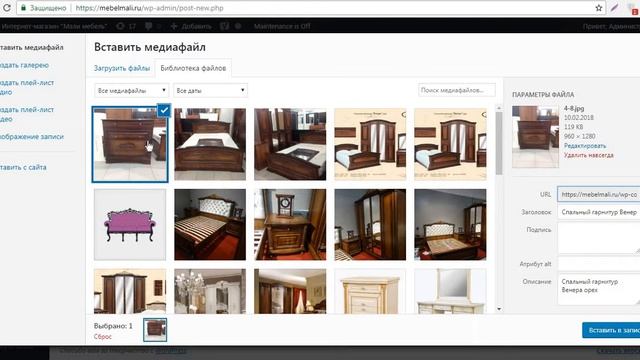Click the 'Подпись' caption textarea
The height and width of the screenshot is (360, 640).
click(599, 239)
